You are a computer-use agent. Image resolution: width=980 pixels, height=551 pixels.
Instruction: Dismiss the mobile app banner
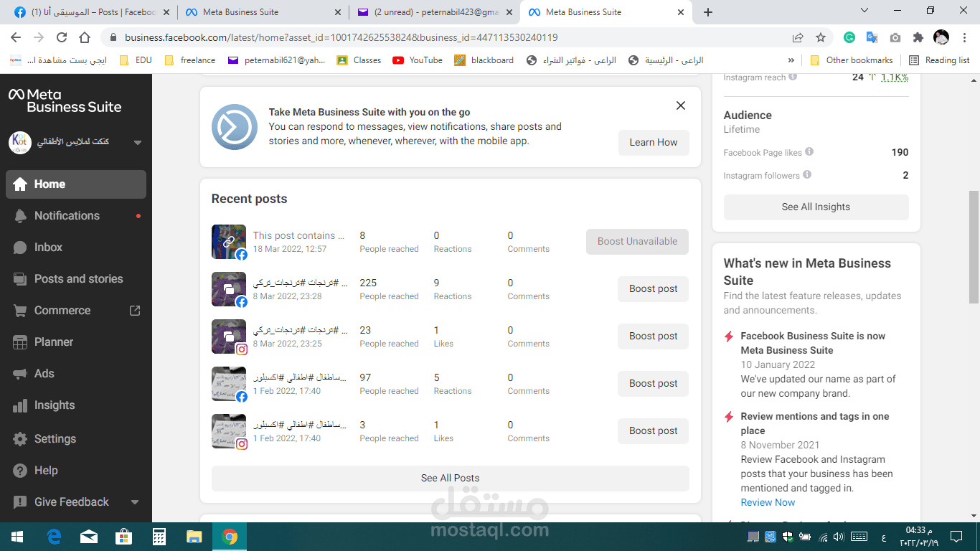[681, 105]
